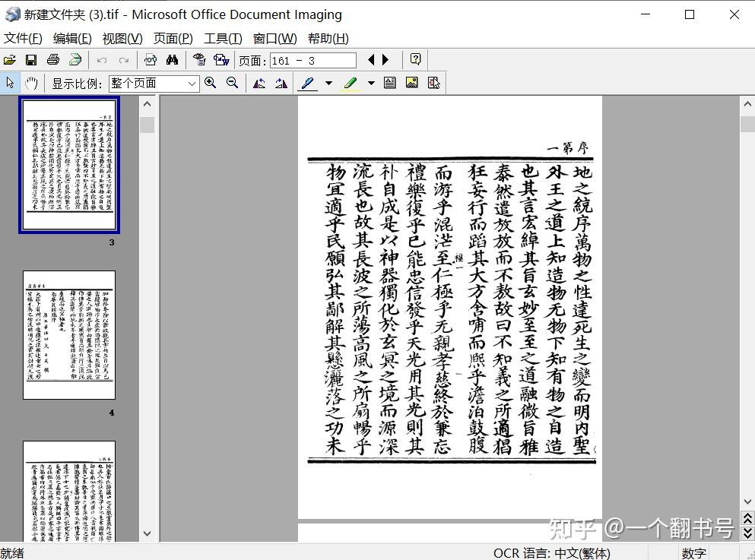Open the 工具 menu

coord(224,38)
